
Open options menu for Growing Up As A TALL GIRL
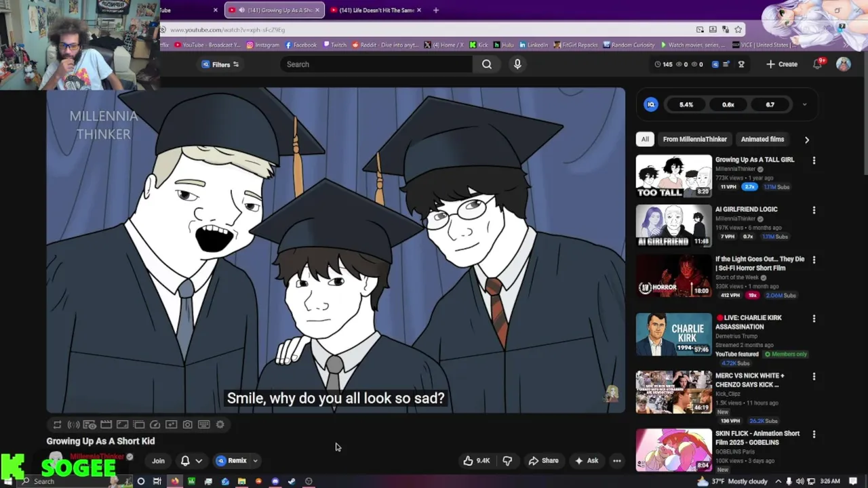click(x=814, y=161)
